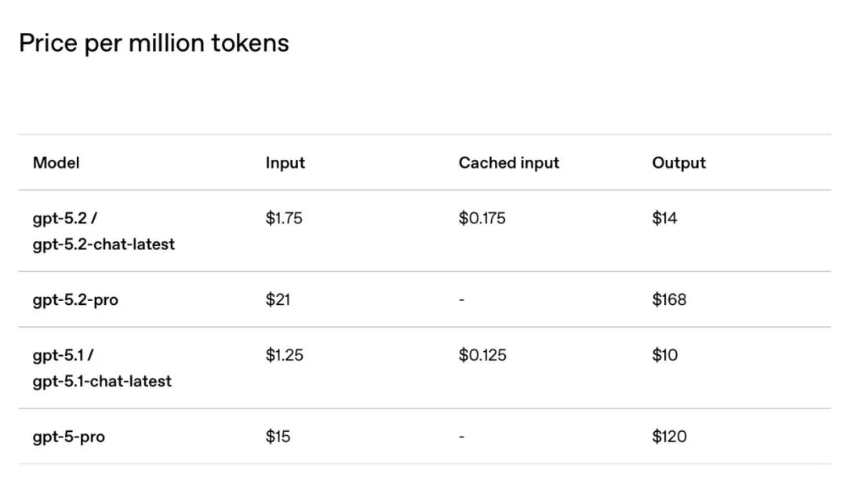
Task: Click the Input column header
Action: (285, 163)
